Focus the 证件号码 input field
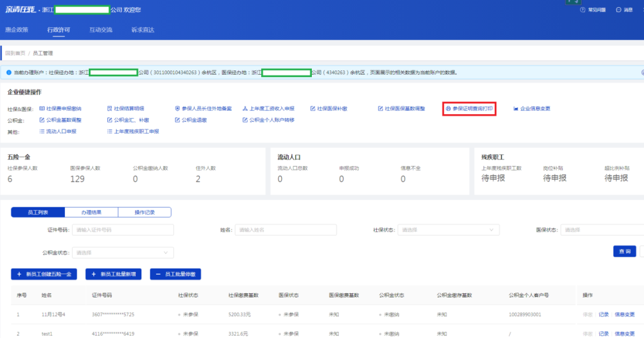 point(123,230)
